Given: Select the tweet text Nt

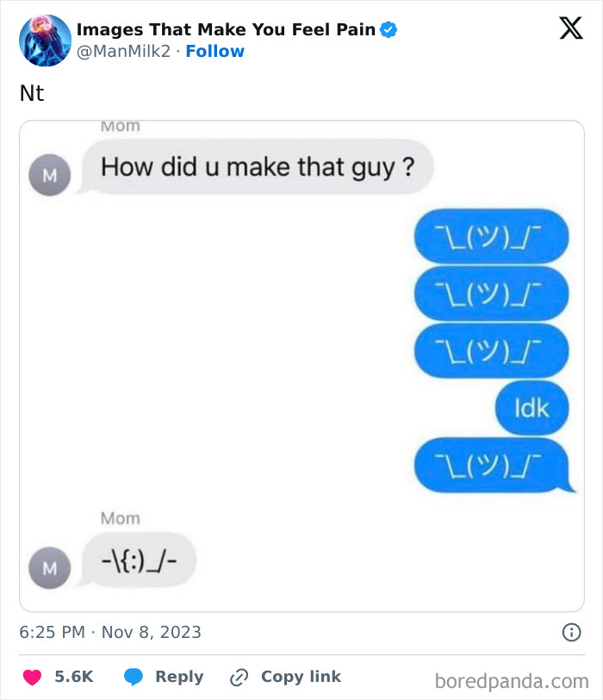Looking at the screenshot, I should point(32,92).
